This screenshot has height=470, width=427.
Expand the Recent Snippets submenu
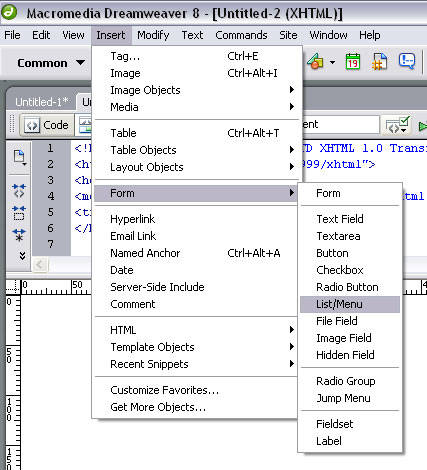(197, 364)
